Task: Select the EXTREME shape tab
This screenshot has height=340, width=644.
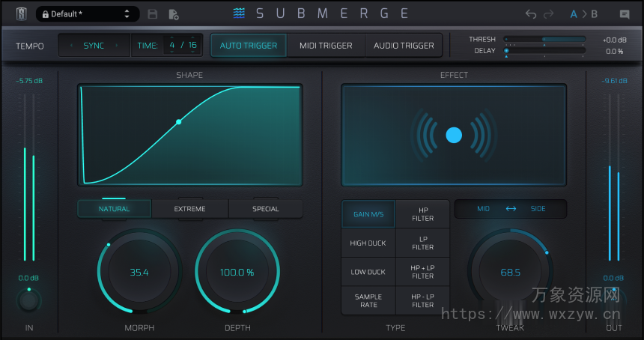Action: tap(189, 209)
